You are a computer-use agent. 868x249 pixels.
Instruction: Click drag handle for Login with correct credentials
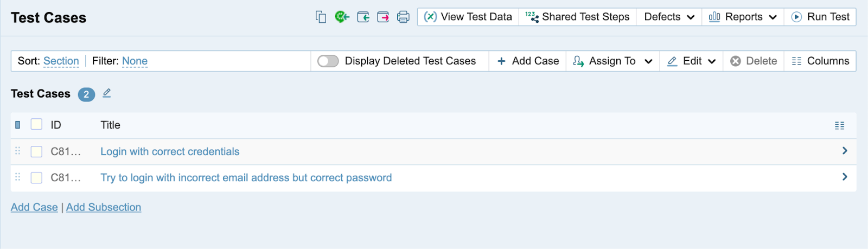pos(18,151)
